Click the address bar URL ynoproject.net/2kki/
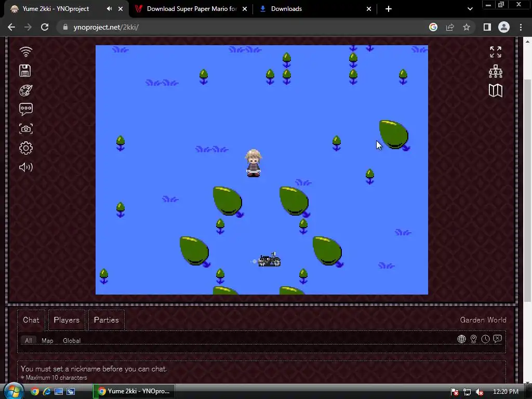532x399 pixels. click(x=106, y=27)
